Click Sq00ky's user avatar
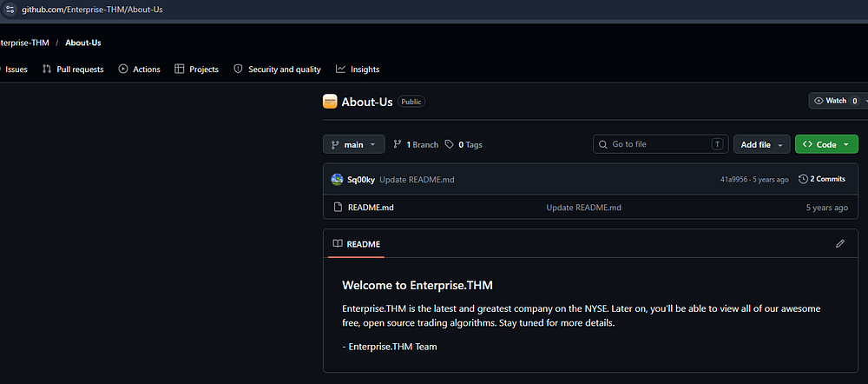 click(337, 179)
